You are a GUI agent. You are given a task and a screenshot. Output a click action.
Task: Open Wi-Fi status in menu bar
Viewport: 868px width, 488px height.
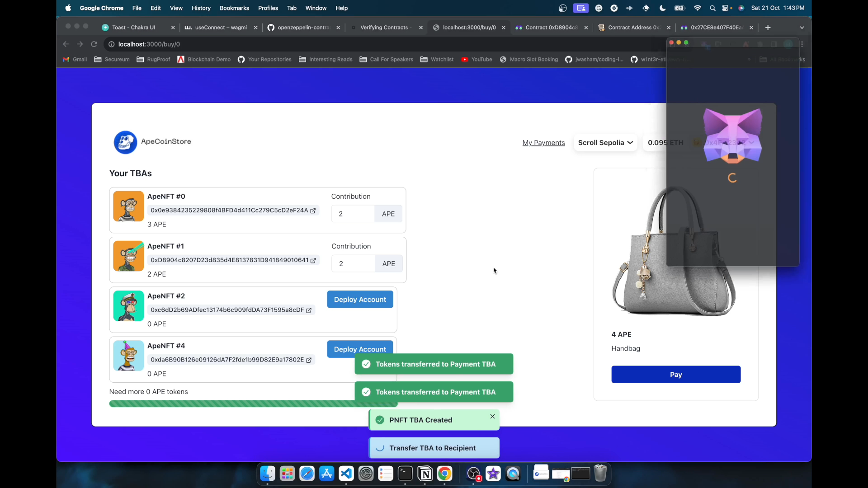[x=698, y=8]
